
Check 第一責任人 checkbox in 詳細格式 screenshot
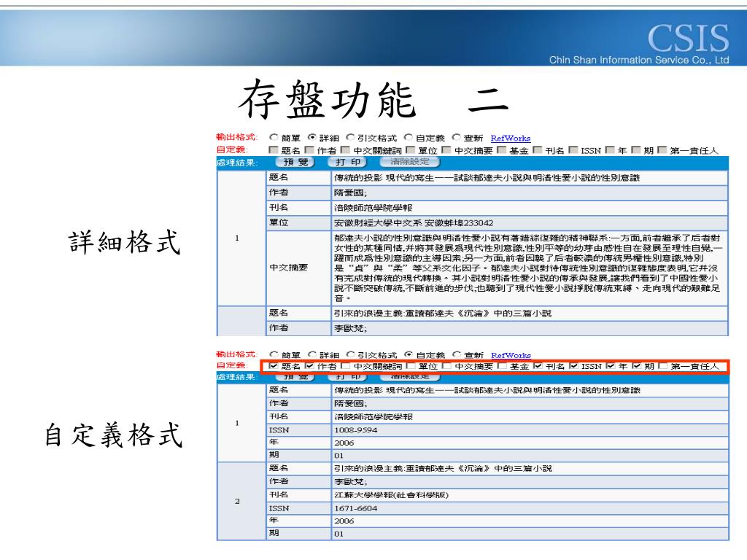pos(662,150)
